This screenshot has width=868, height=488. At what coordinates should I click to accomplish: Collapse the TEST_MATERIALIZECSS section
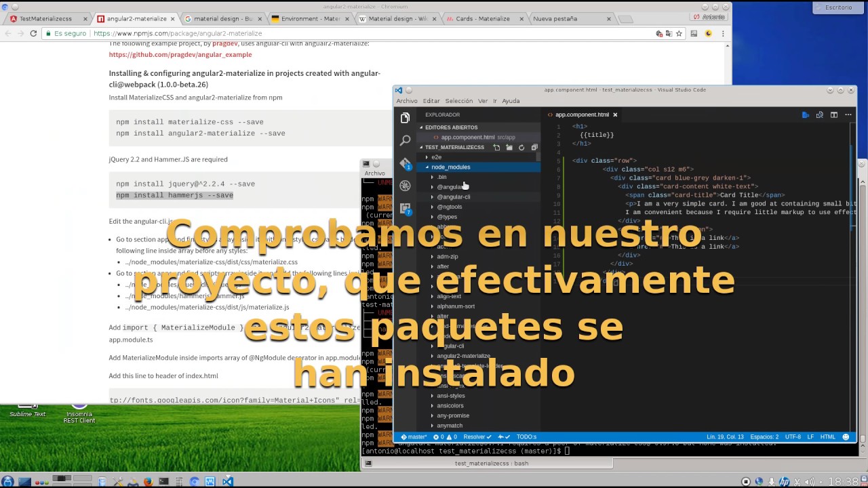pyautogui.click(x=454, y=147)
